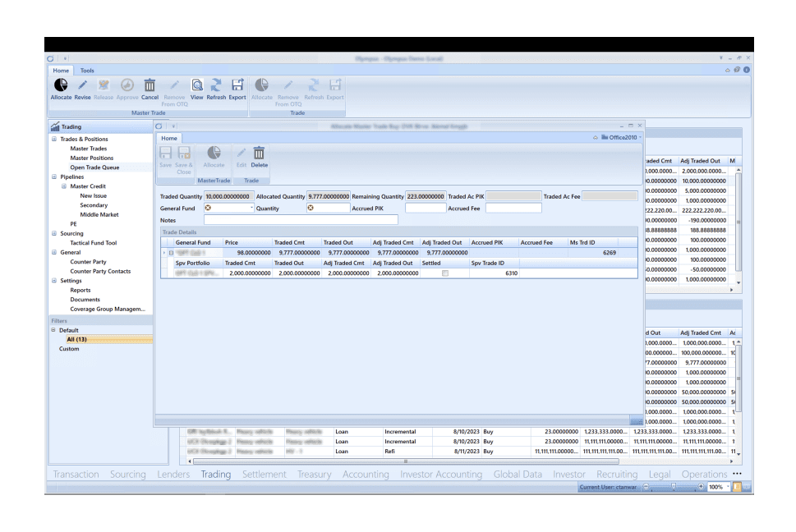Click the Cancel trash icon in main ribbon
796x532 pixels.
tap(150, 85)
